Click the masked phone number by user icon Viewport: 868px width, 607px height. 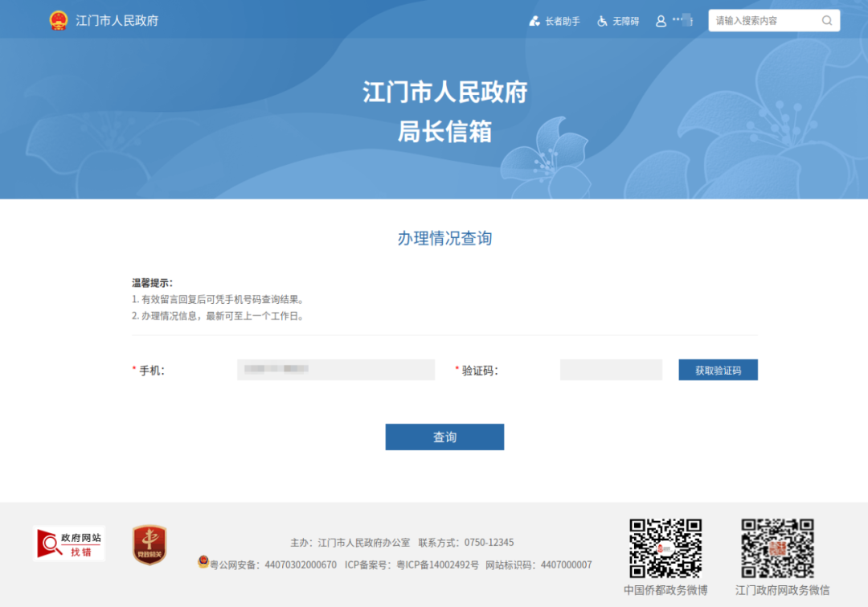(682, 21)
